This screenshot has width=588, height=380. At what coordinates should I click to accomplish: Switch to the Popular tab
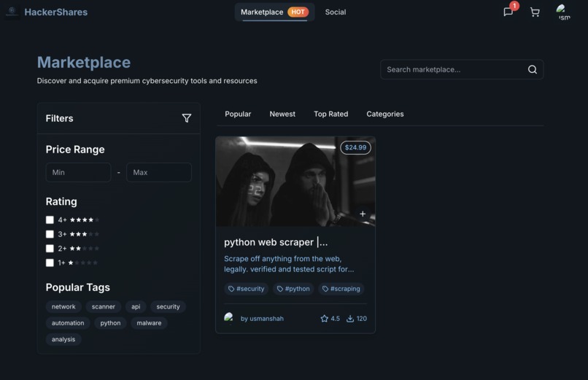point(238,114)
